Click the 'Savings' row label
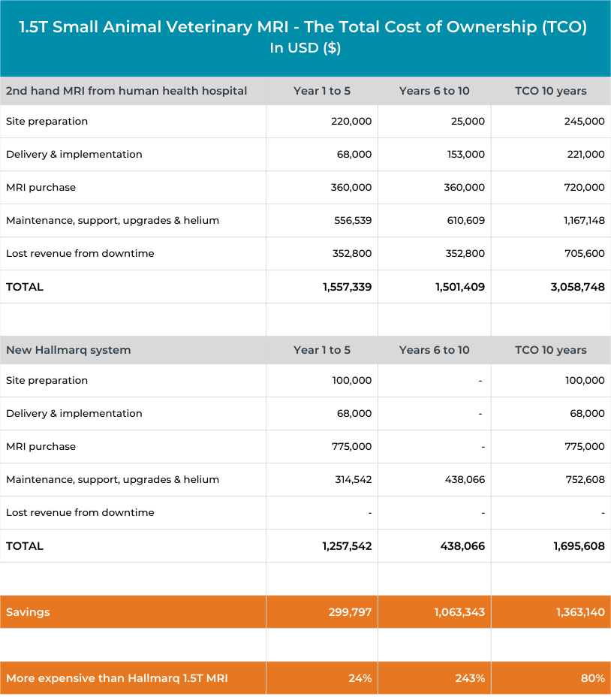The width and height of the screenshot is (611, 700). (x=28, y=612)
